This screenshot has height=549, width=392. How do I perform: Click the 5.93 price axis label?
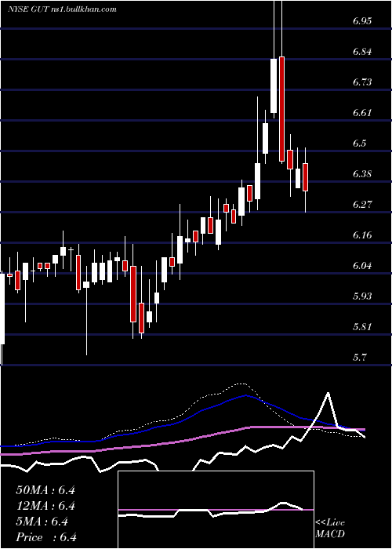(x=362, y=296)
